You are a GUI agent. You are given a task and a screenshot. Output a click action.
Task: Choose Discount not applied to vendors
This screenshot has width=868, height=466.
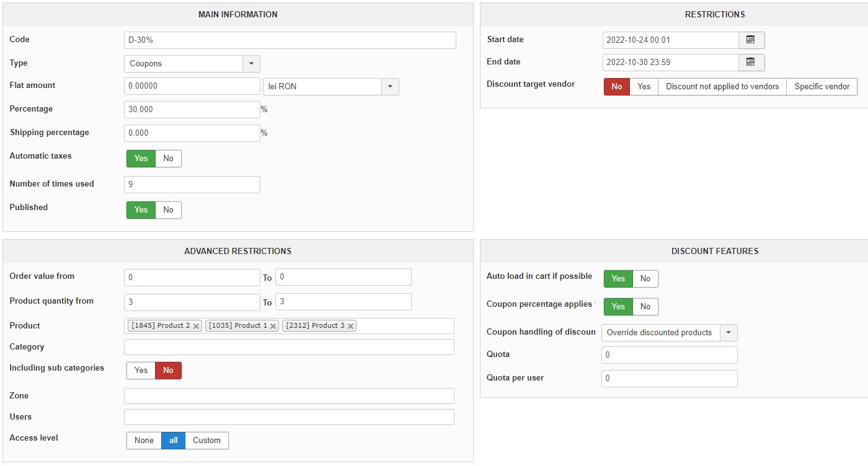(x=722, y=87)
